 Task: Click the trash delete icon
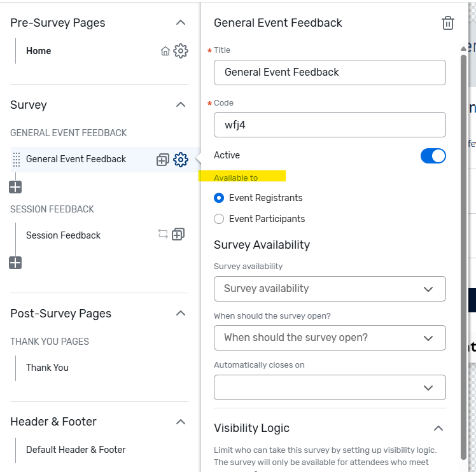(x=448, y=23)
